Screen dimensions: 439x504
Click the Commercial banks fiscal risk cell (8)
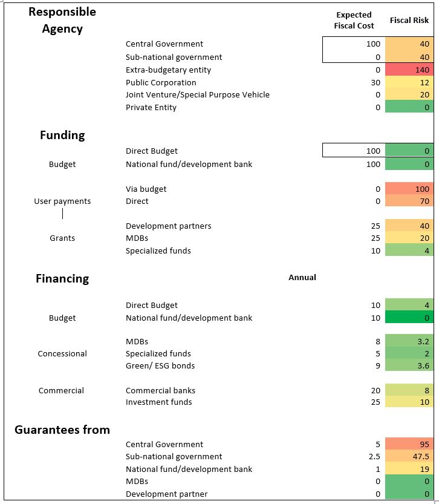(409, 391)
